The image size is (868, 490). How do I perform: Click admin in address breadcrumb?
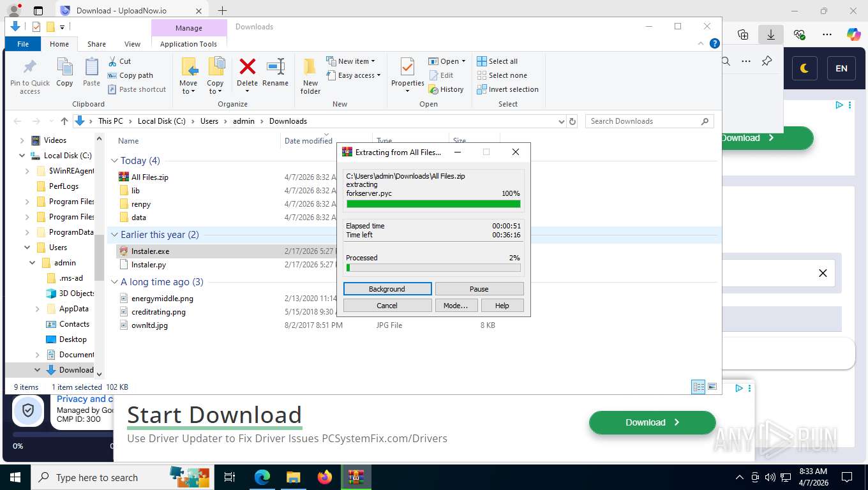coord(244,121)
